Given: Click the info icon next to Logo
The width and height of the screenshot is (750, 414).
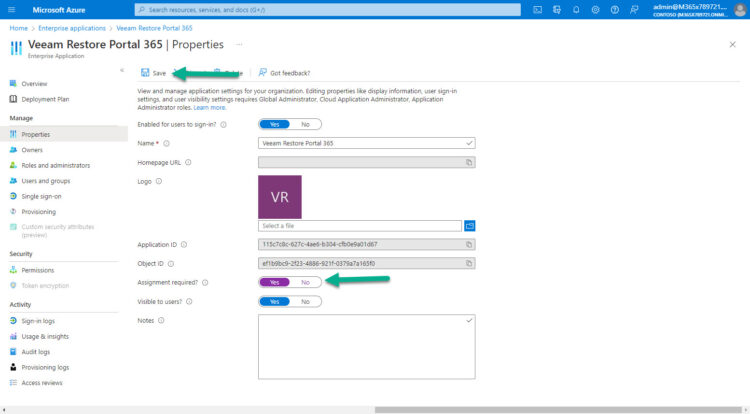Looking at the screenshot, I should [x=159, y=181].
